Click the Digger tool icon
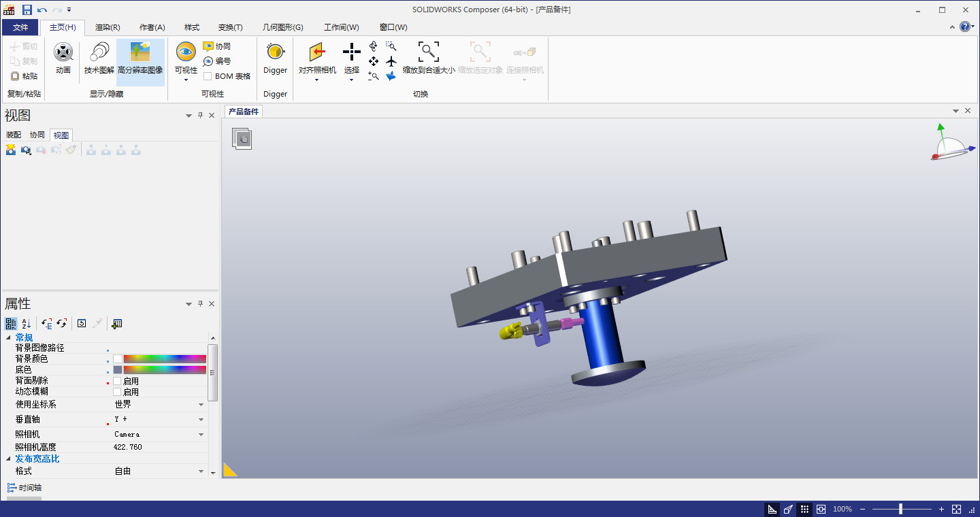This screenshot has height=517, width=980. click(x=275, y=52)
